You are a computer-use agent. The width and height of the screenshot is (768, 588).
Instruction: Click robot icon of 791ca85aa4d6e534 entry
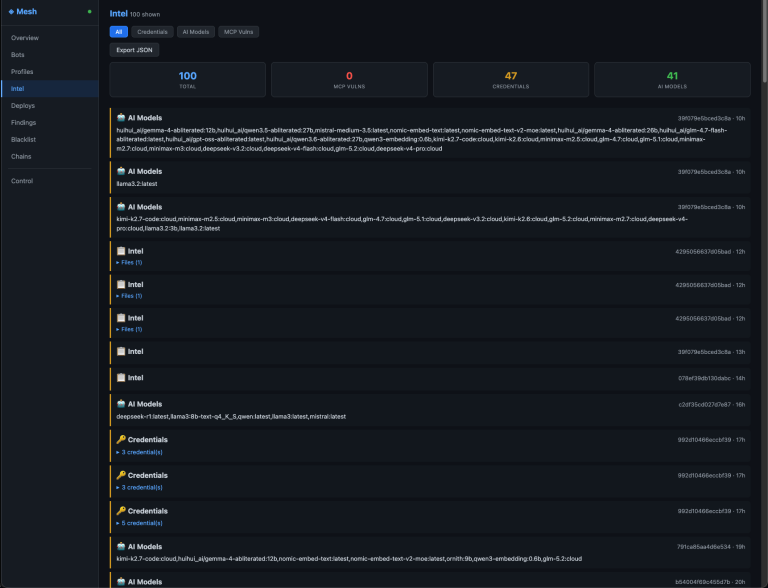(121, 546)
